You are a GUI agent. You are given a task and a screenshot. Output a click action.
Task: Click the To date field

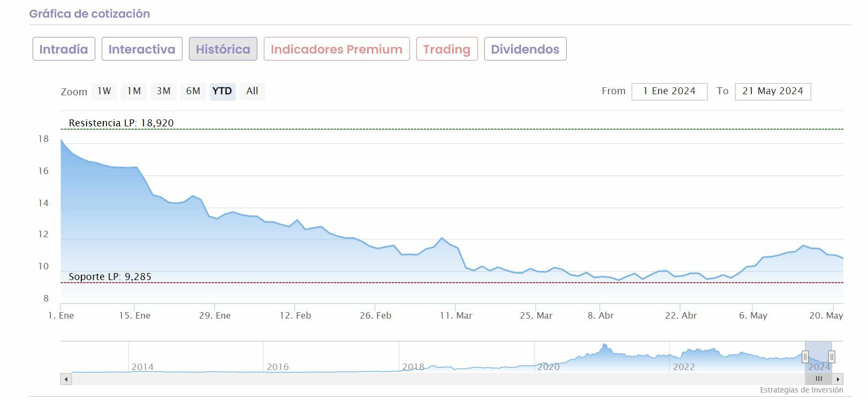tap(773, 92)
